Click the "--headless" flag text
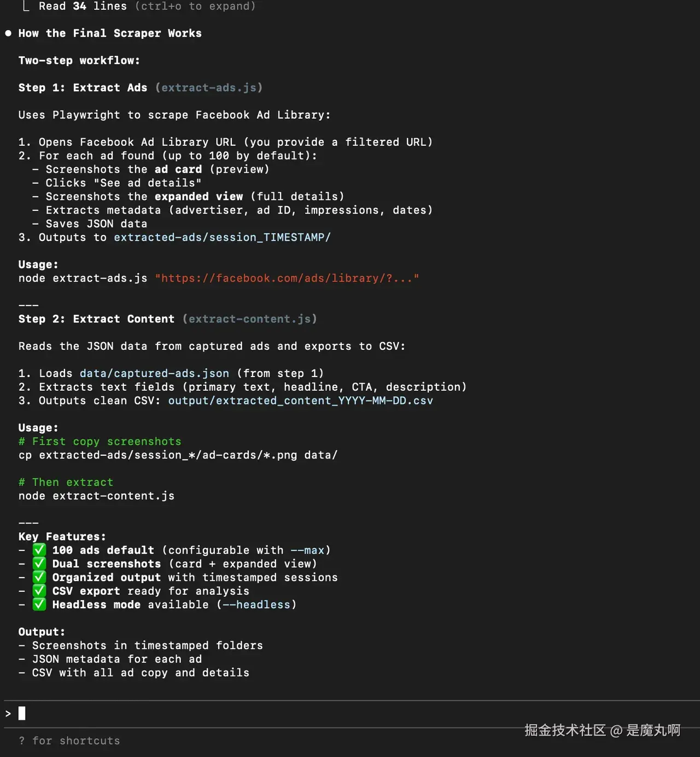700x757 pixels. (x=256, y=605)
